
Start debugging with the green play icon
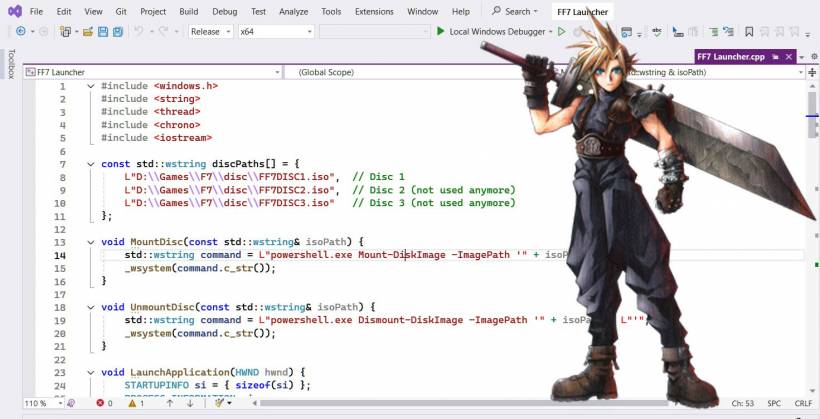pos(441,32)
